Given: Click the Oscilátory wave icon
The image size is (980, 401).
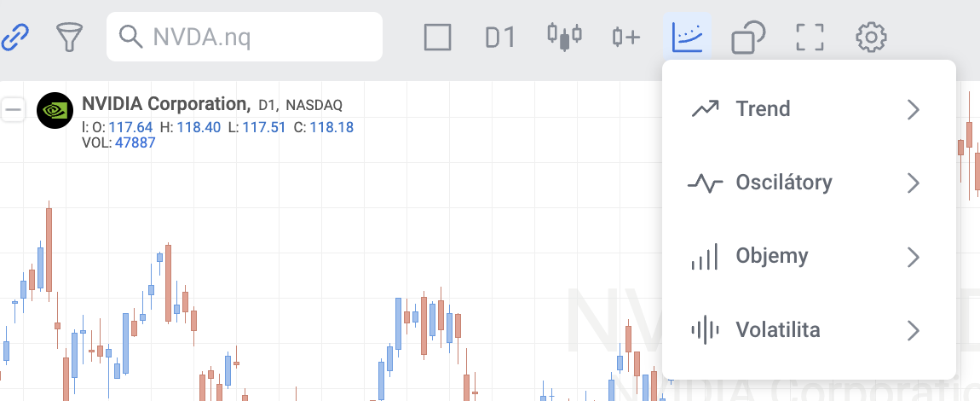Looking at the screenshot, I should (705, 183).
